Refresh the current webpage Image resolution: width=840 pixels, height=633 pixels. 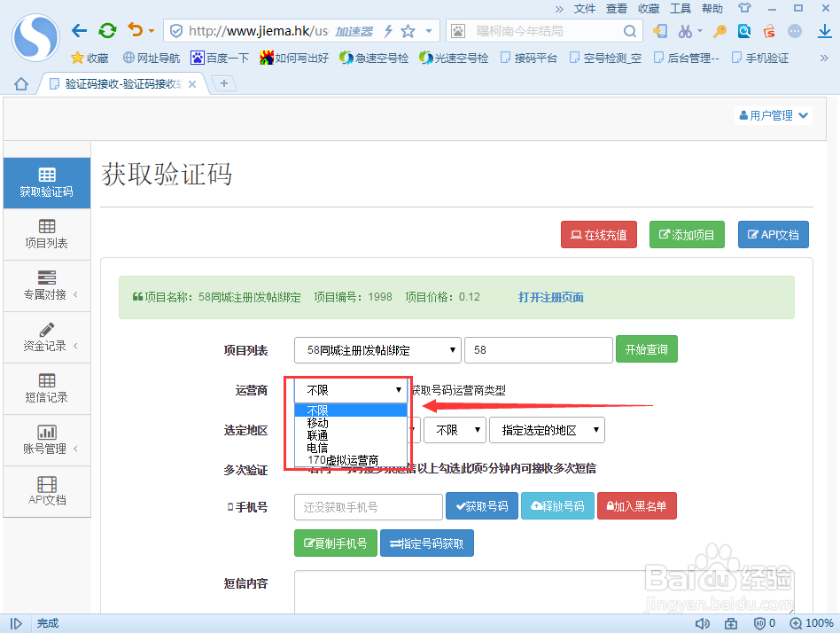pyautogui.click(x=107, y=29)
